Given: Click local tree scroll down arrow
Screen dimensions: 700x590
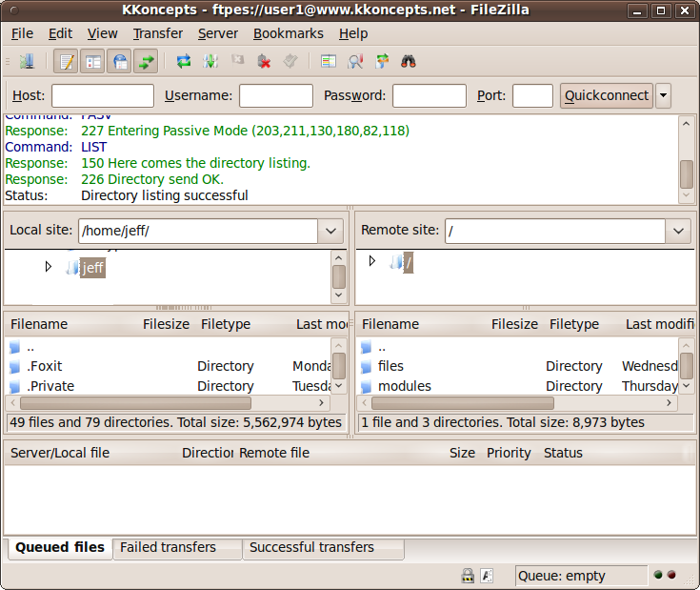Looking at the screenshot, I should point(339,295).
